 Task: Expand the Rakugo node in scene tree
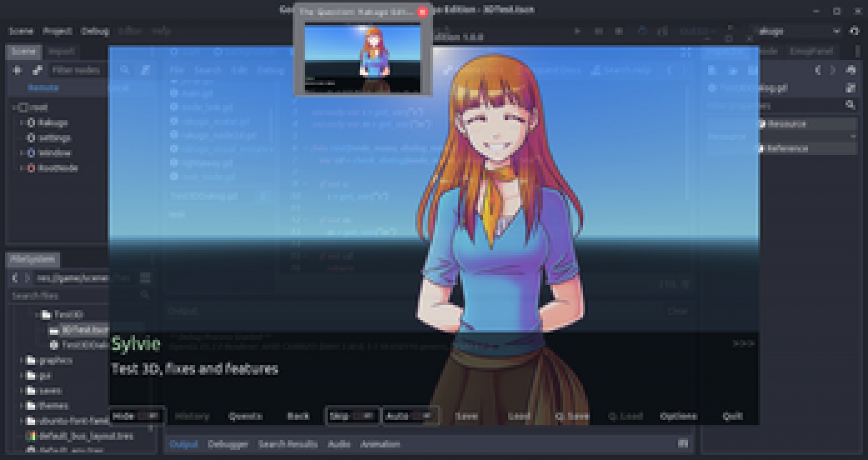(x=21, y=123)
